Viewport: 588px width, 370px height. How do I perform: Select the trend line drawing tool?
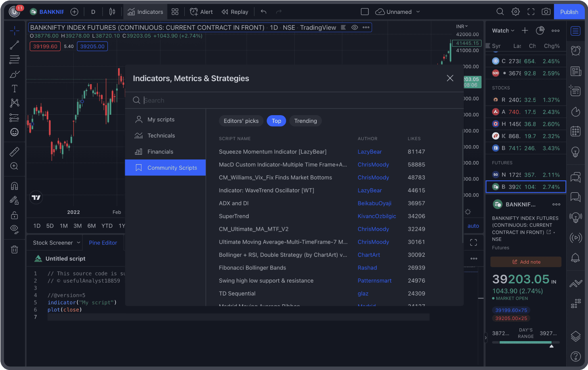pyautogui.click(x=14, y=45)
